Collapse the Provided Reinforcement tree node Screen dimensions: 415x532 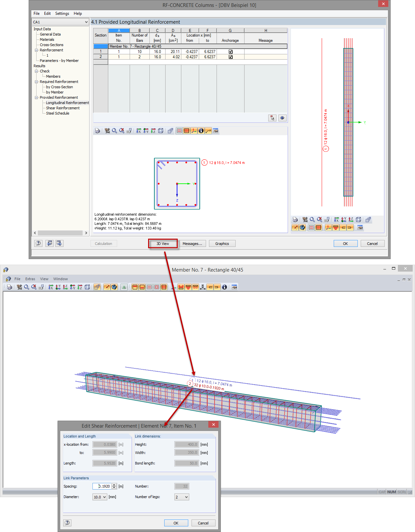[37, 97]
